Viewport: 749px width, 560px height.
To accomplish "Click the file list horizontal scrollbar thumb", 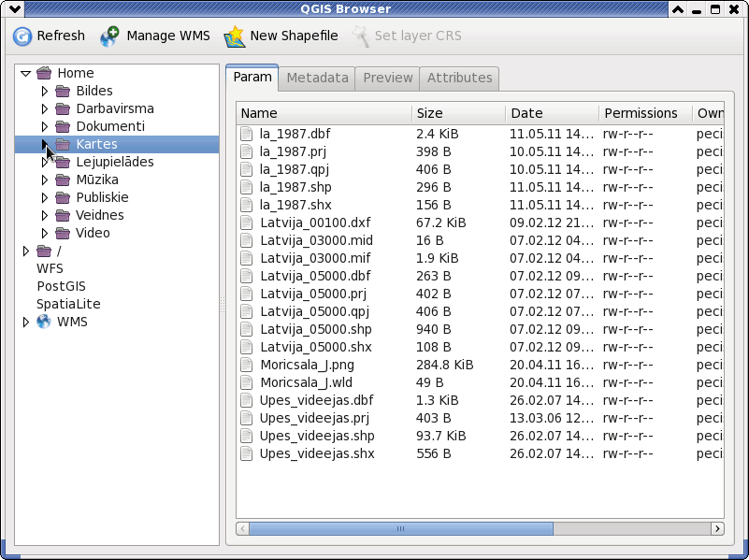I will [401, 528].
